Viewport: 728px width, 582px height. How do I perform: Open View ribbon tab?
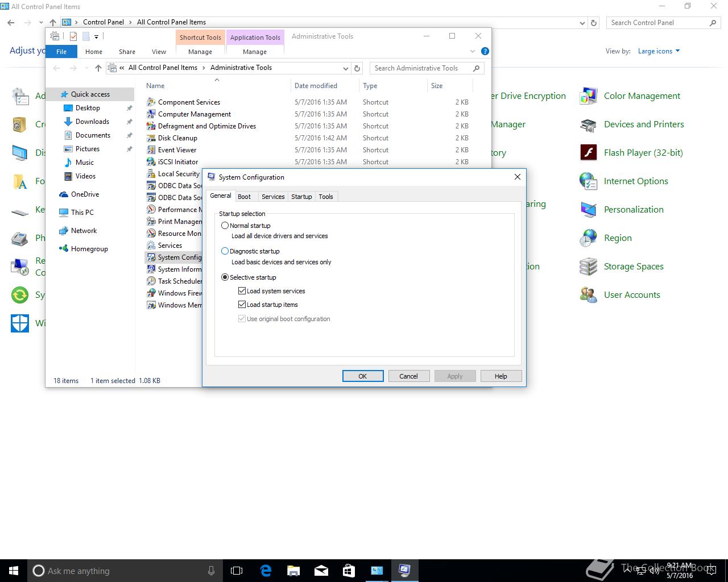[159, 52]
